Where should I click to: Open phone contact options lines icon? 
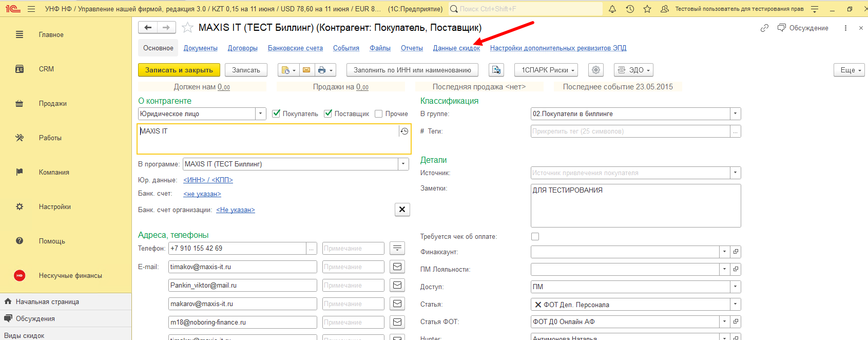coord(397,248)
